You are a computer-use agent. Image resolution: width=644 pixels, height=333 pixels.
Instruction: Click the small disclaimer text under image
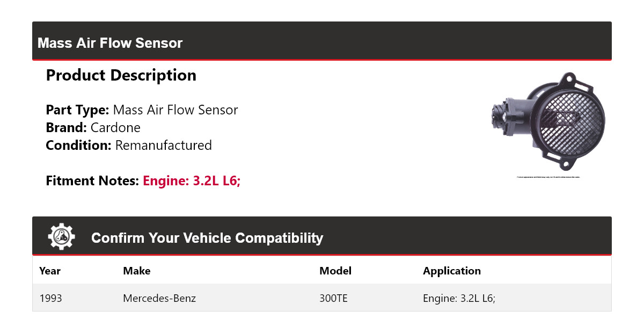click(x=548, y=177)
